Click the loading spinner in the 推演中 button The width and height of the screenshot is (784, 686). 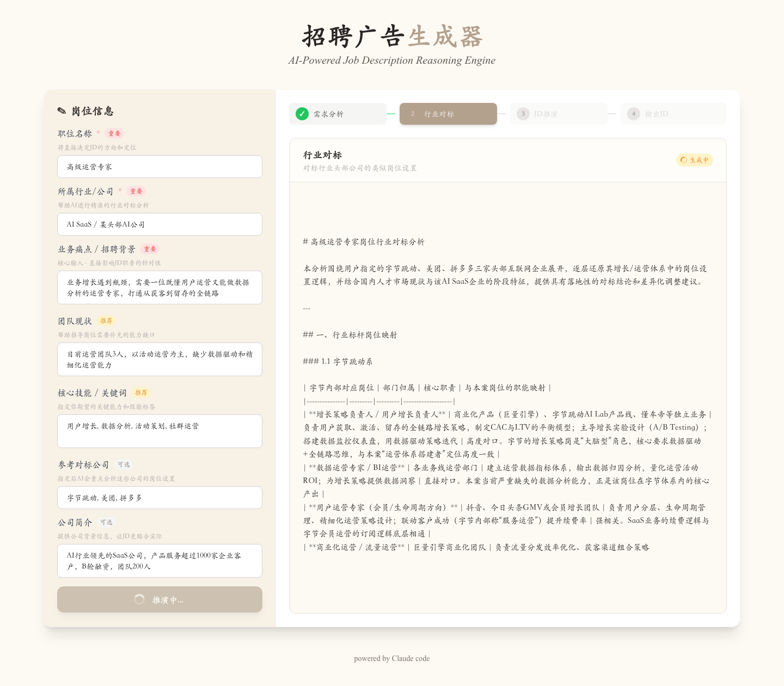point(139,599)
